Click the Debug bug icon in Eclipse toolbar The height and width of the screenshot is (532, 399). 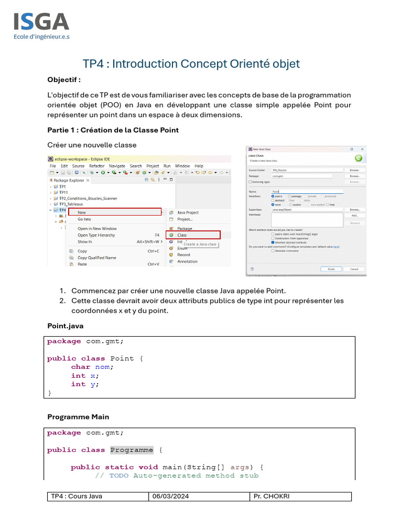[91, 172]
